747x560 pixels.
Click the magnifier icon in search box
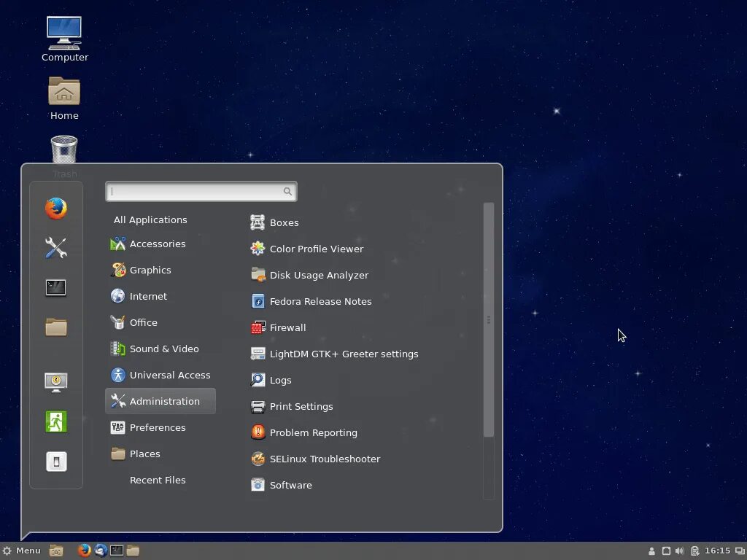pos(287,191)
